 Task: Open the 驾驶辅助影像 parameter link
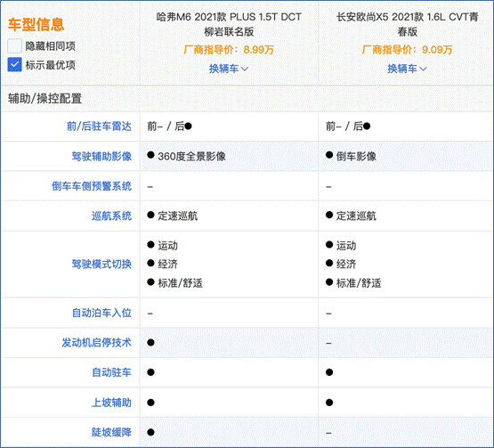click(x=101, y=156)
